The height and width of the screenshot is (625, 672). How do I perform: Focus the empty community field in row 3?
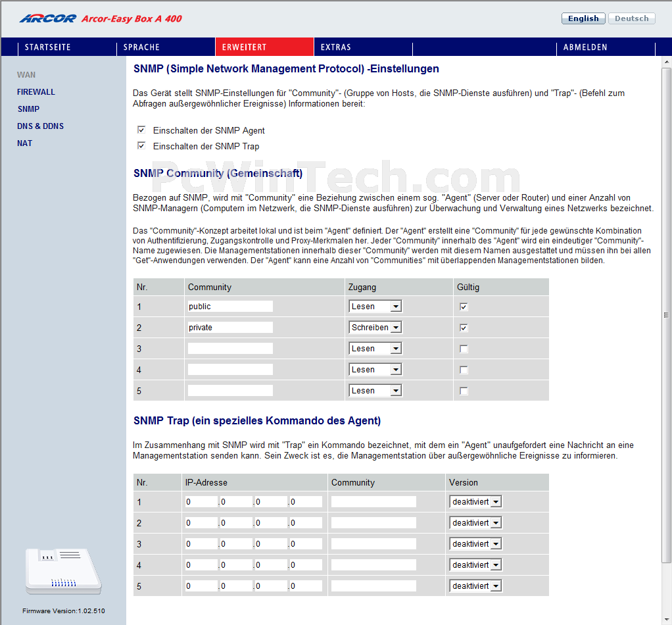tap(230, 348)
